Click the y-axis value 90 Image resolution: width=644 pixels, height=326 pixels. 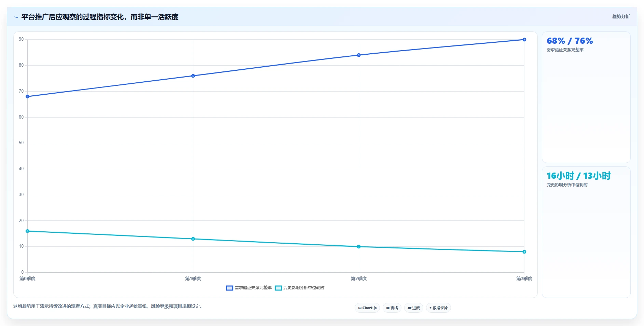click(x=21, y=39)
